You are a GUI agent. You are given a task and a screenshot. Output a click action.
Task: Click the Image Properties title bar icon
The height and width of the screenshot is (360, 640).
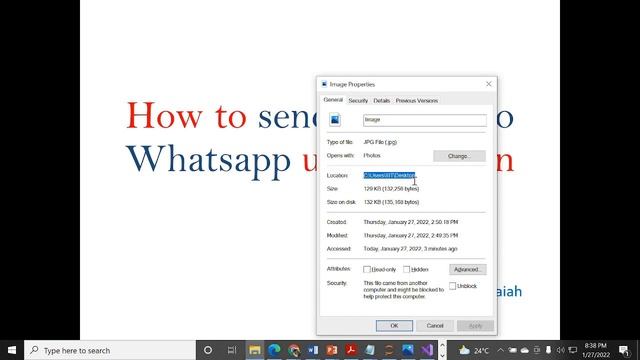pos(324,84)
